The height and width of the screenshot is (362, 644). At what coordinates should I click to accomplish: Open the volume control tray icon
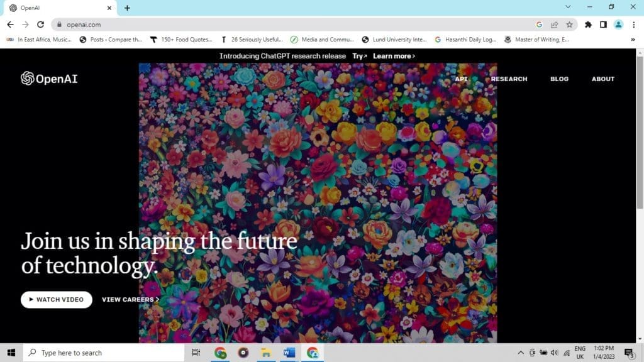pos(555,353)
